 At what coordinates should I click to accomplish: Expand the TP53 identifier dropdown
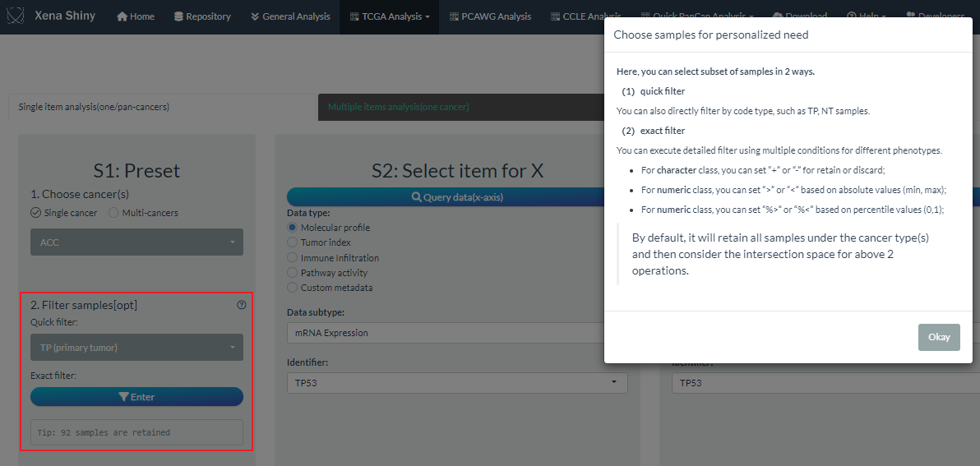click(x=456, y=383)
